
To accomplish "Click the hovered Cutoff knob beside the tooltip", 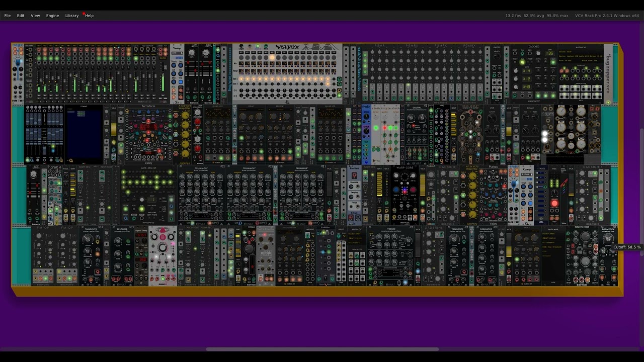I will pyautogui.click(x=608, y=238).
